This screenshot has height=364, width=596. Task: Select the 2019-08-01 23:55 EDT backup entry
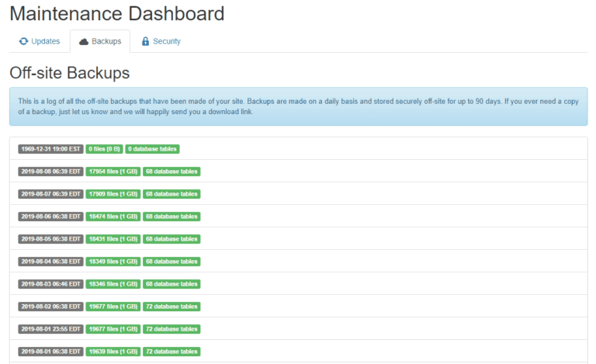click(298, 329)
